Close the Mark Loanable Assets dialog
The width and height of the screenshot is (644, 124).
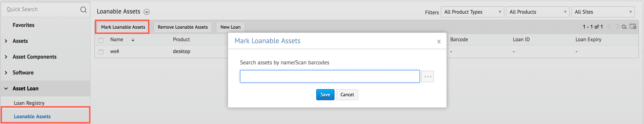438,42
